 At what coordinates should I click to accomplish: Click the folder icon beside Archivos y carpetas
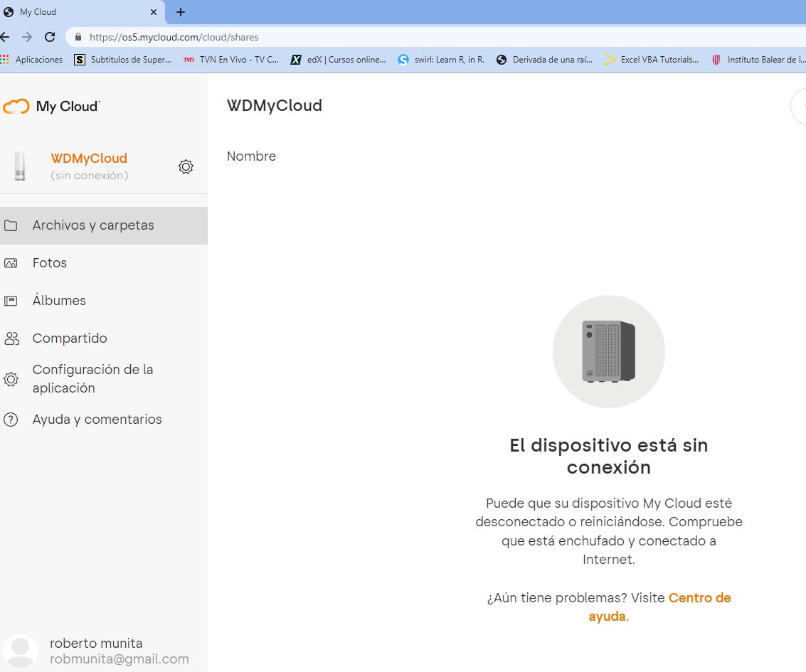click(11, 225)
